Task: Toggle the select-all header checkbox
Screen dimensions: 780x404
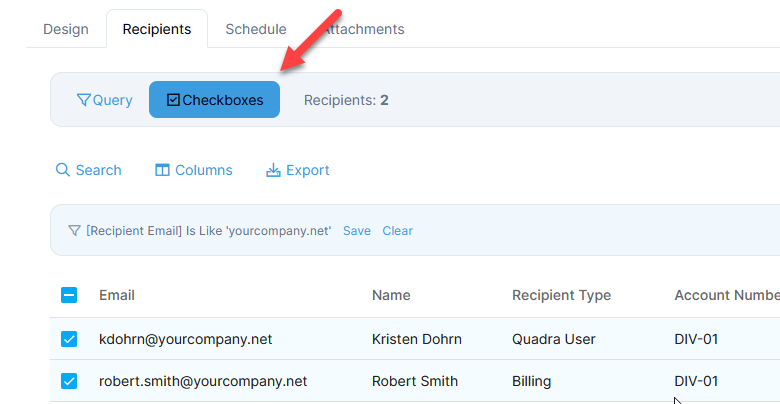Action: 69,295
